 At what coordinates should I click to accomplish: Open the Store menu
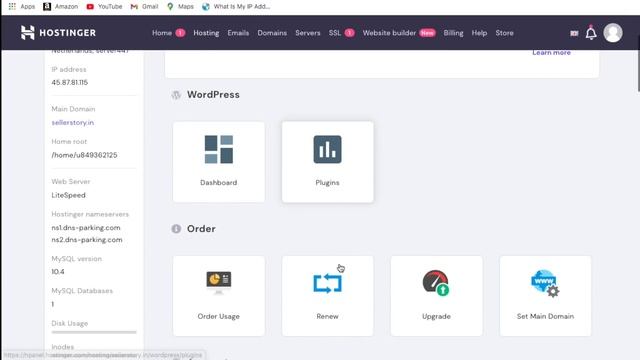point(504,33)
